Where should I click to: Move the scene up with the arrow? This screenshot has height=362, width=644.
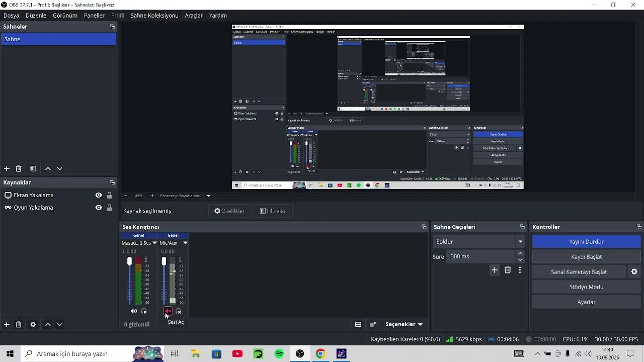pyautogui.click(x=48, y=169)
